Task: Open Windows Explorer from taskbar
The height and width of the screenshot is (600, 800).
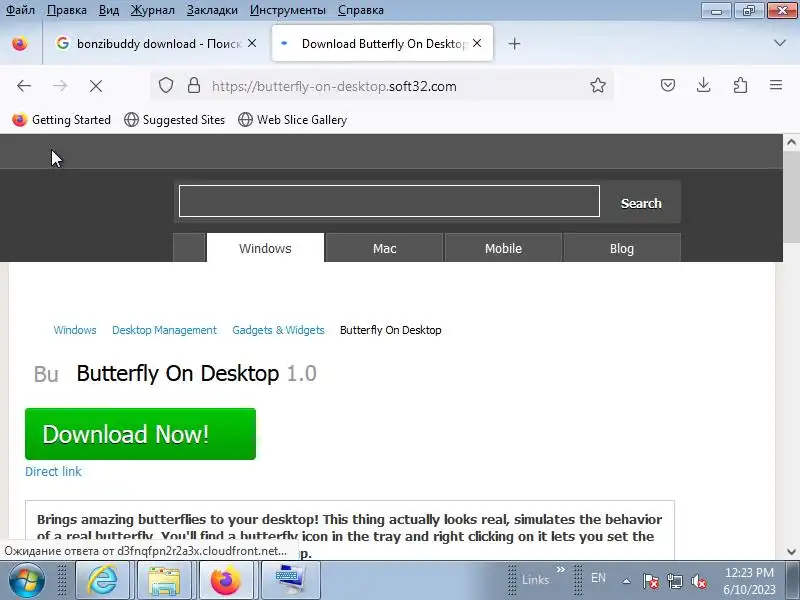Action: 164,580
